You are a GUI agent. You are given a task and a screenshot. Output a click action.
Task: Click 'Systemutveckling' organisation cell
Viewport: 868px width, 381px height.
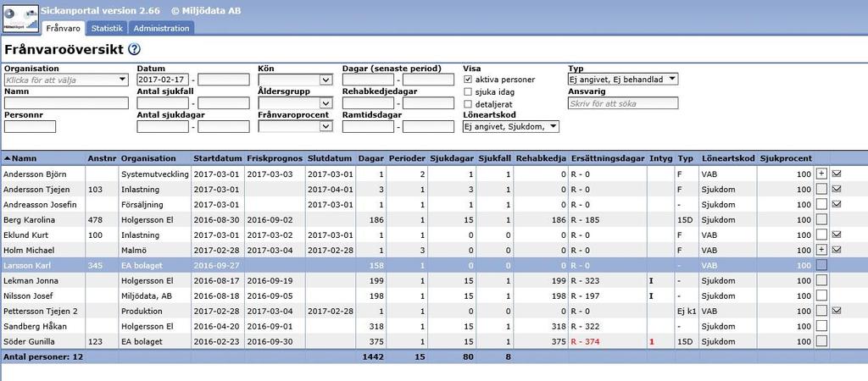155,174
